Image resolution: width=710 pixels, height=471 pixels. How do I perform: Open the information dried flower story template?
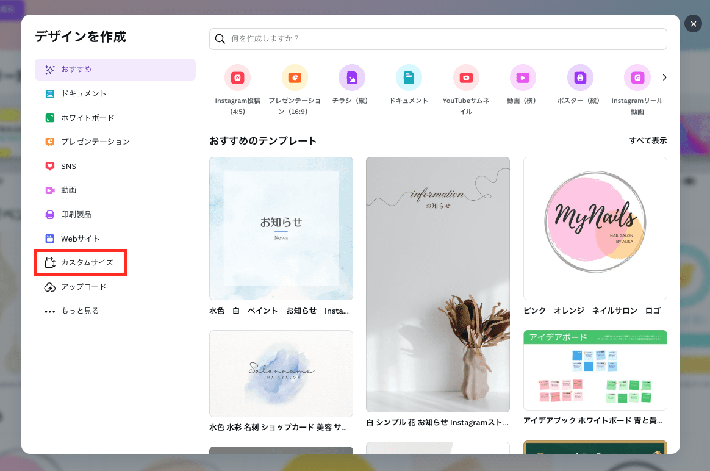[x=438, y=284]
